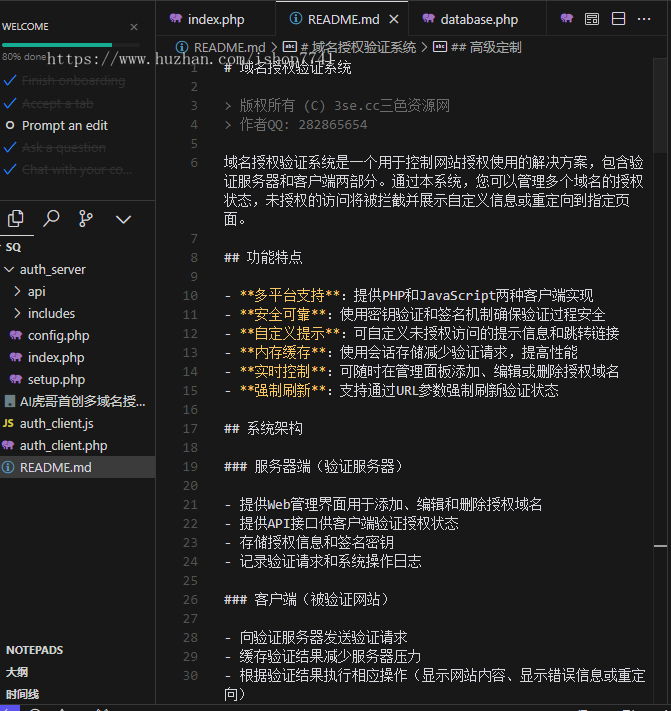Image resolution: width=671 pixels, height=711 pixels.
Task: Click the 域名授权验证系统 breadcrumb heading
Action: [x=358, y=47]
